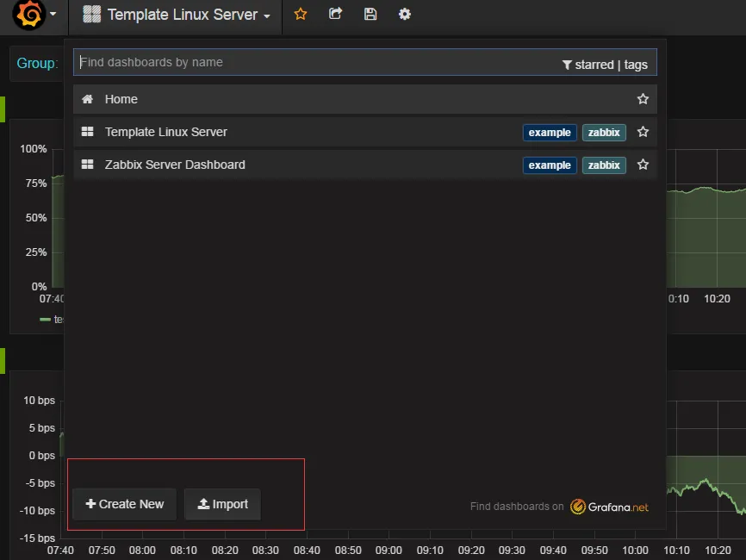746x560 pixels.
Task: Open the Grafana logo side menu caret
Action: (53, 15)
